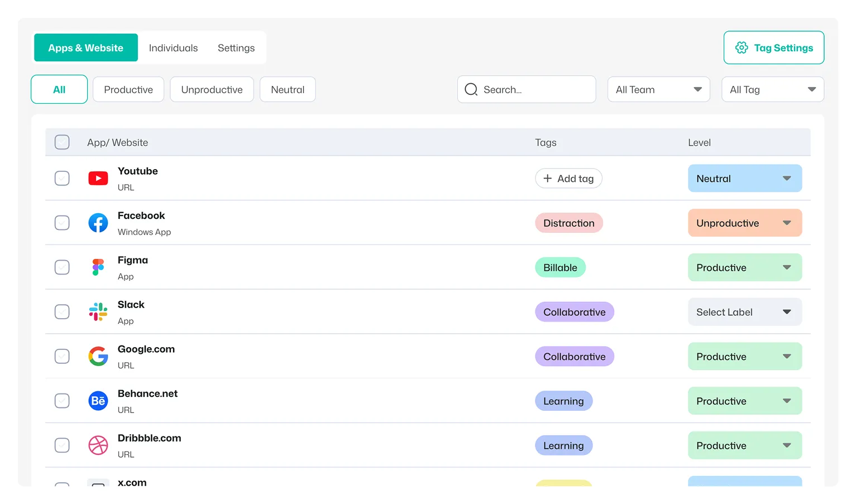
Task: Click the Tags column header
Action: tap(546, 142)
